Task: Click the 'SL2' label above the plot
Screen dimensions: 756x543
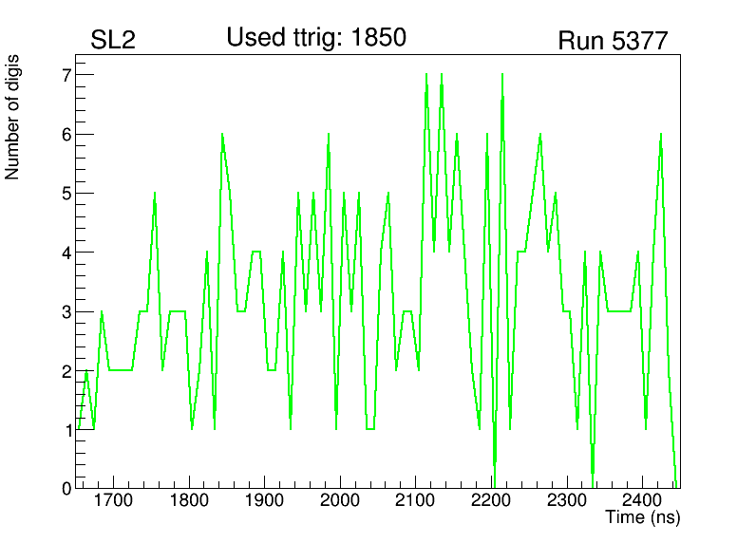Action: (x=112, y=41)
